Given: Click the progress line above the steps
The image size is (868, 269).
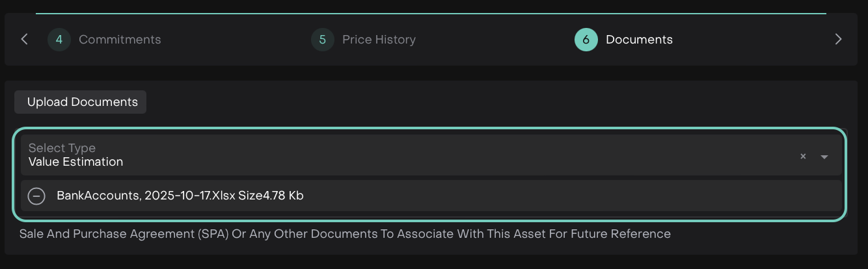Looking at the screenshot, I should pos(431,13).
